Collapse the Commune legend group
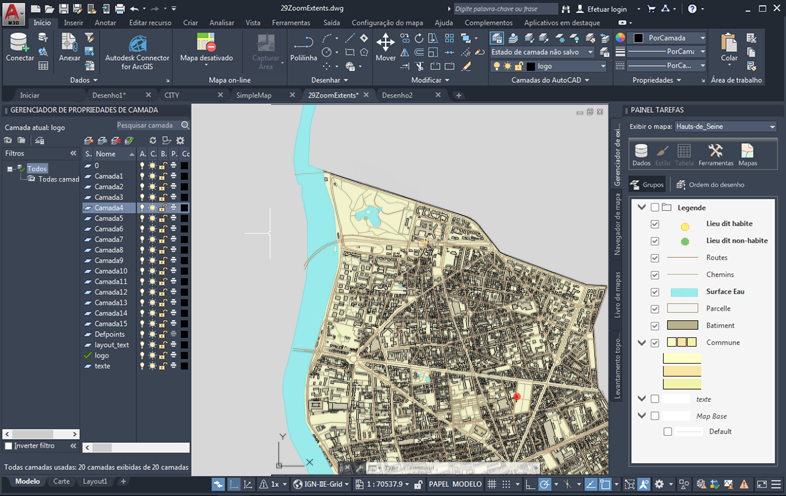 641,343
